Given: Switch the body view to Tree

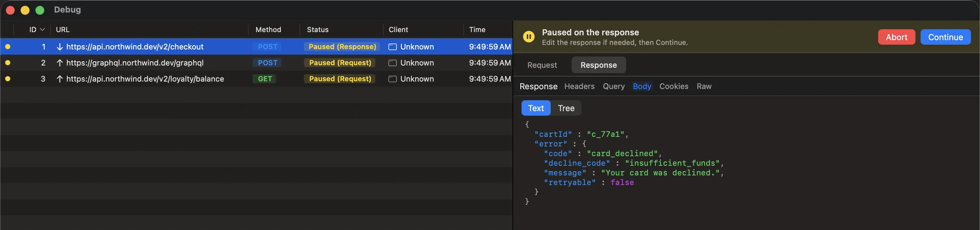Looking at the screenshot, I should (566, 108).
